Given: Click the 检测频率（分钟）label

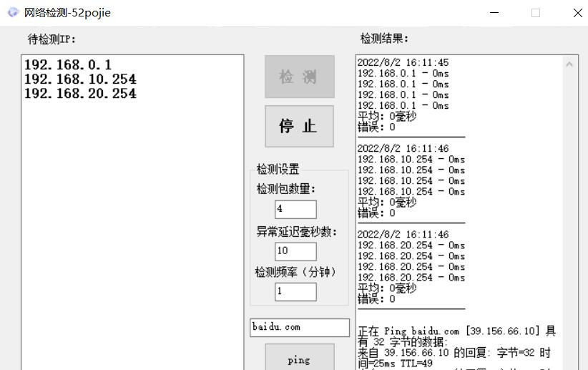Looking at the screenshot, I should [x=295, y=272].
